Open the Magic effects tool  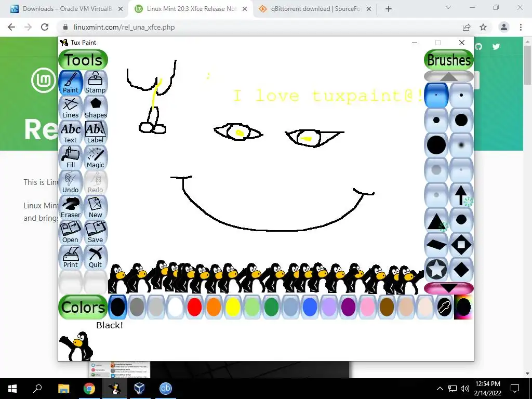click(96, 157)
